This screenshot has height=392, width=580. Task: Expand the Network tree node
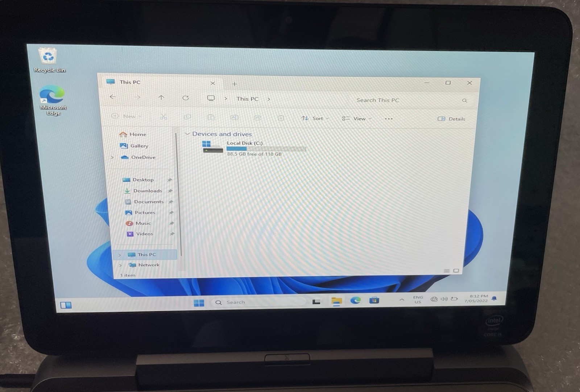(x=120, y=265)
